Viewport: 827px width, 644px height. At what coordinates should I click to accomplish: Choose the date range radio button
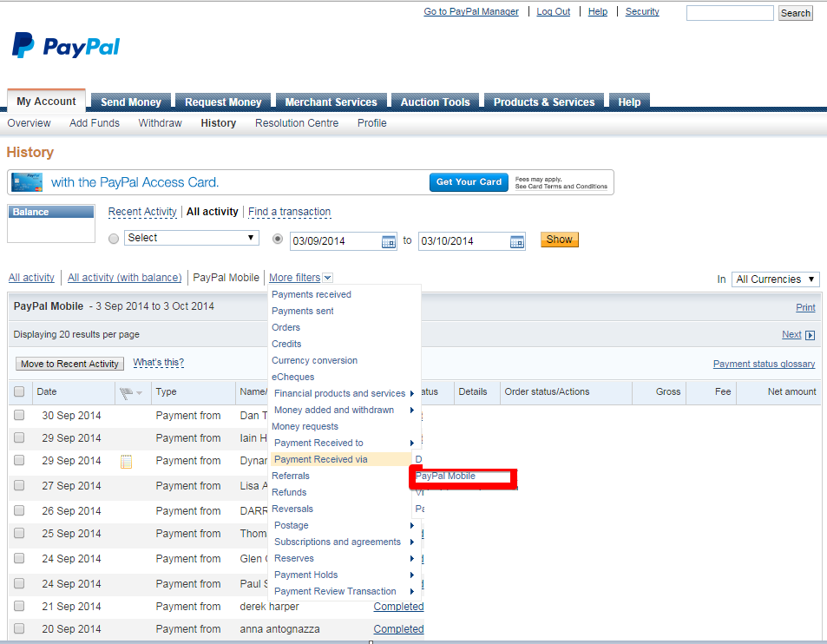tap(278, 239)
